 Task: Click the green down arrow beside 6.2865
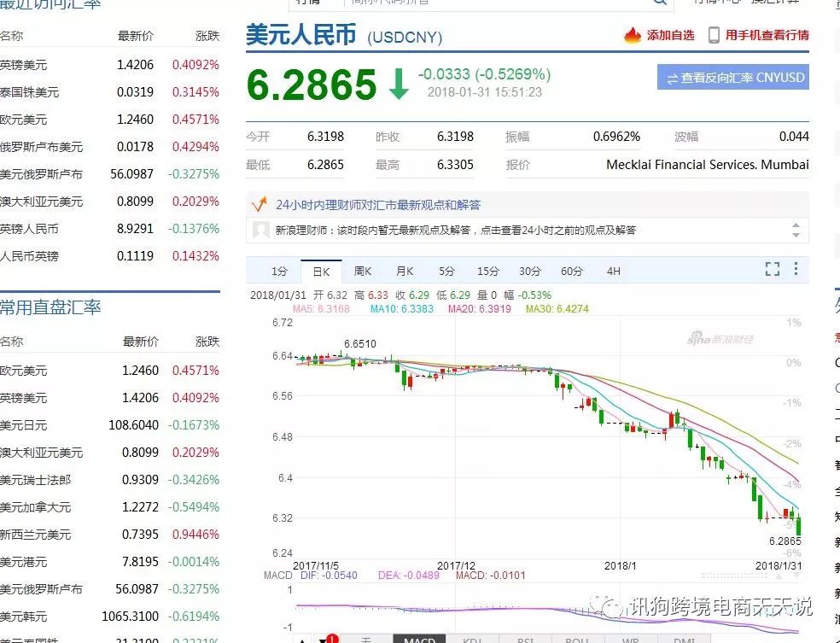pyautogui.click(x=398, y=84)
